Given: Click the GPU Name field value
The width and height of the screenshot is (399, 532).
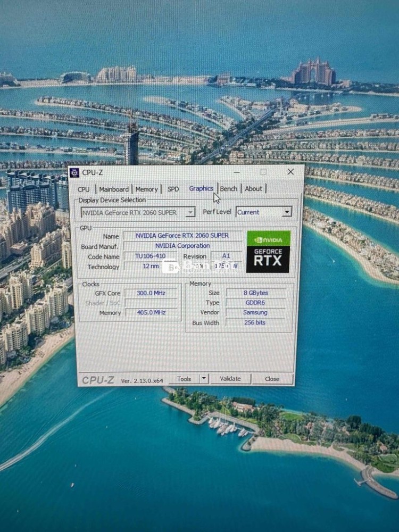Looking at the screenshot, I should [182, 236].
